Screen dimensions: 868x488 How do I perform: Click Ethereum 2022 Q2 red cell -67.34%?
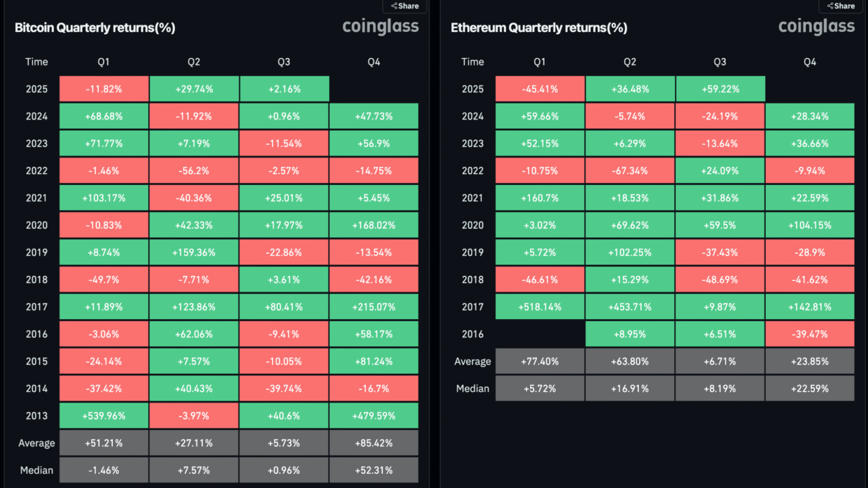click(x=630, y=170)
